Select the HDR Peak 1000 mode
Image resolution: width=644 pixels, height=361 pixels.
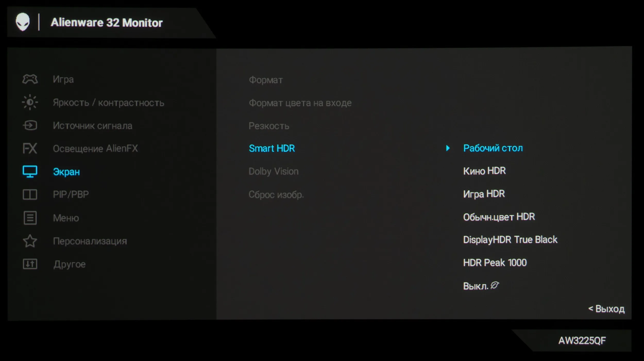[x=495, y=263]
